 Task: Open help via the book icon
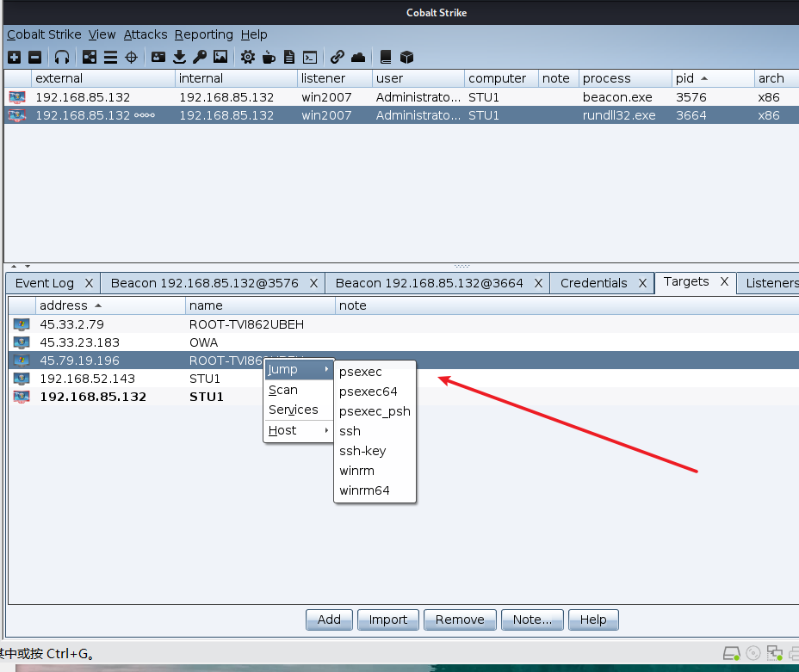click(x=386, y=57)
